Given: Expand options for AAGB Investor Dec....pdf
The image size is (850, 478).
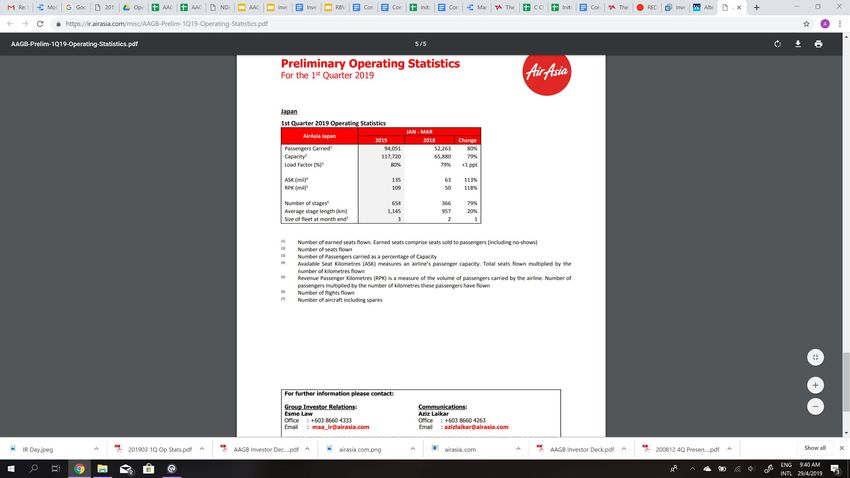Looking at the screenshot, I should coord(307,449).
